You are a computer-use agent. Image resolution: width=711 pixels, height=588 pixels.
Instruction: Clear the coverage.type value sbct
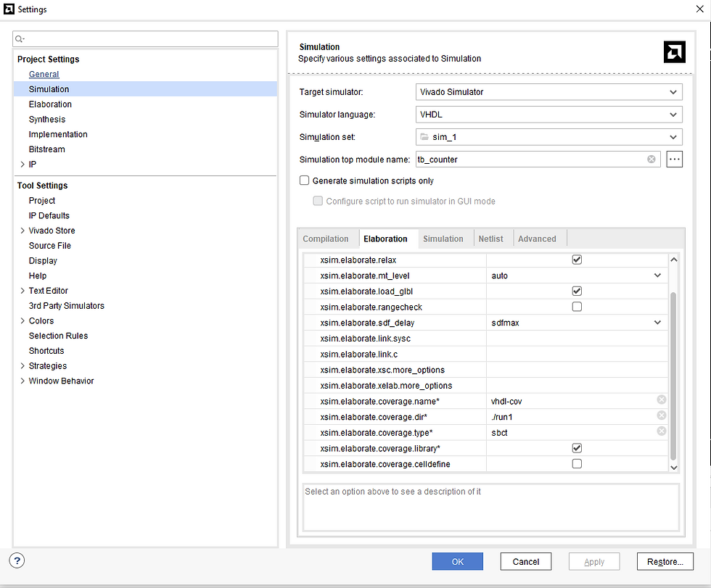[662, 431]
